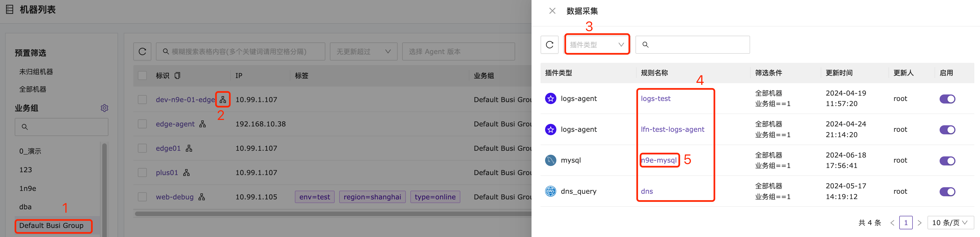Select checkbox for plus01 row

(x=142, y=173)
